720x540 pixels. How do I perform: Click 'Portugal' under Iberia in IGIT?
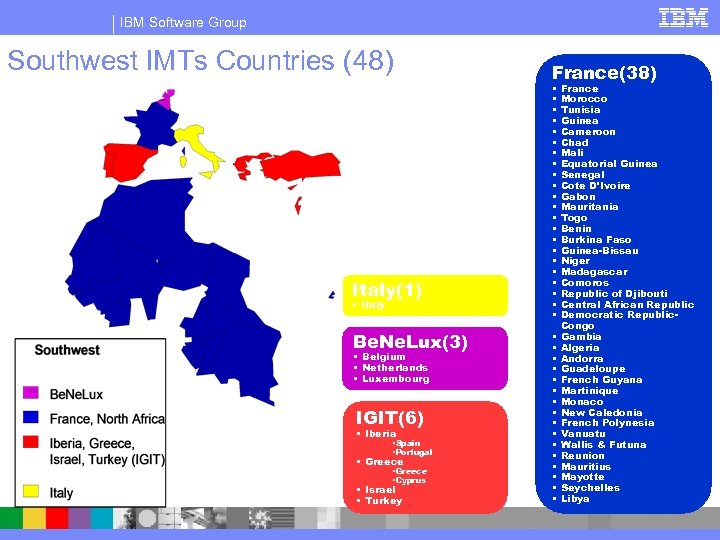point(413,452)
